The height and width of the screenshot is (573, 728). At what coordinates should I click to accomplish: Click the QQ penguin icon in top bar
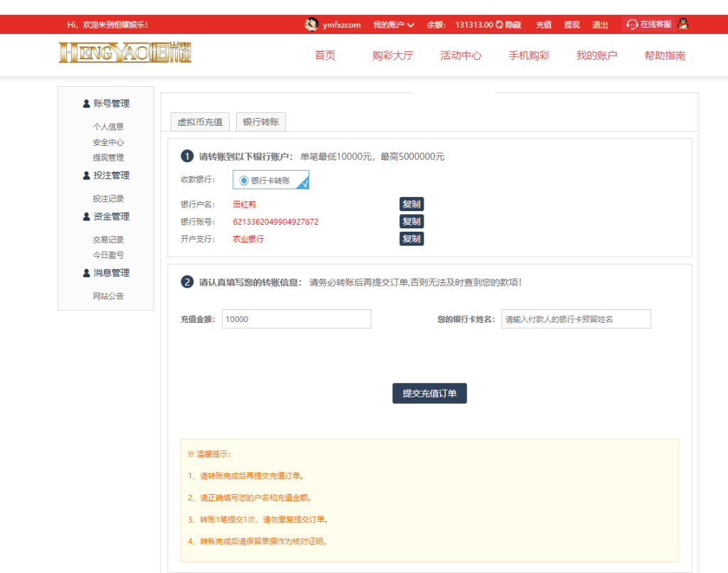(683, 24)
